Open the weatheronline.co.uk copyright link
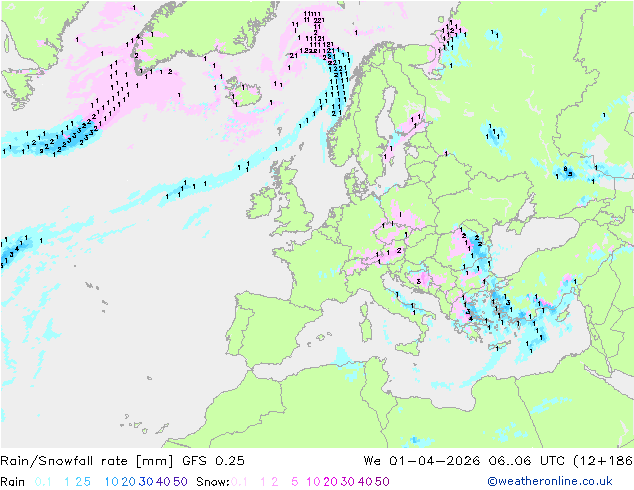 (550, 481)
